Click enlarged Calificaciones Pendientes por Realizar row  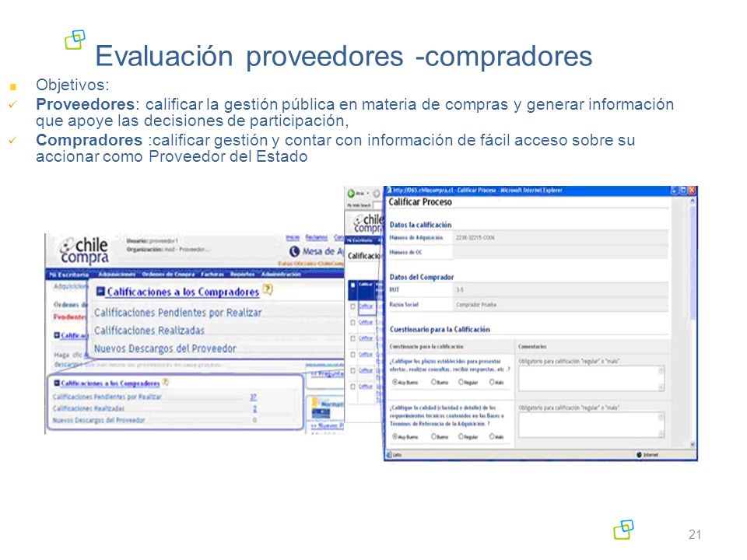(177, 313)
